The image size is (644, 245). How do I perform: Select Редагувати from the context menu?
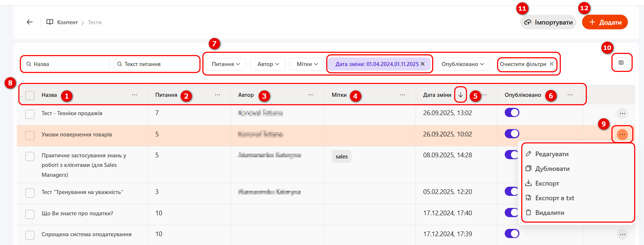pos(552,154)
